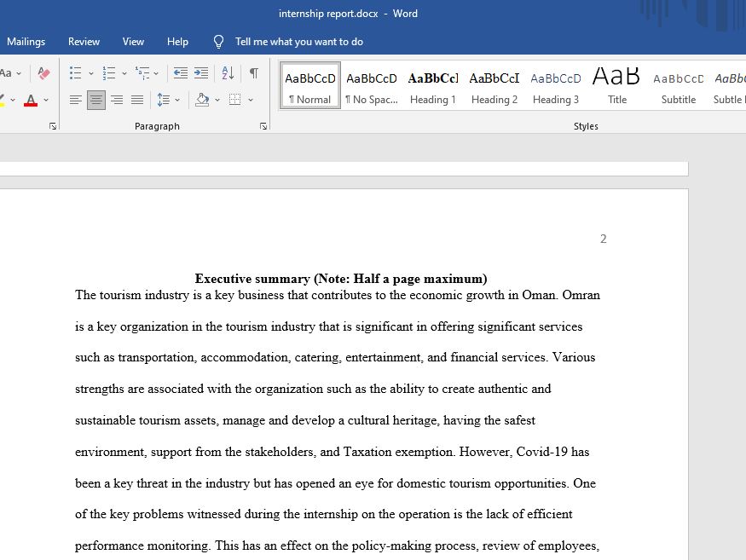Image resolution: width=746 pixels, height=560 pixels.
Task: Apply the Title style
Action: (x=617, y=85)
